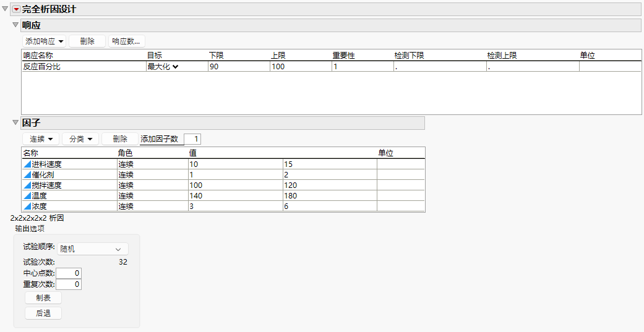Click the 检测上限 cell for 反应百分比
The width and height of the screenshot is (644, 332).
(533, 67)
